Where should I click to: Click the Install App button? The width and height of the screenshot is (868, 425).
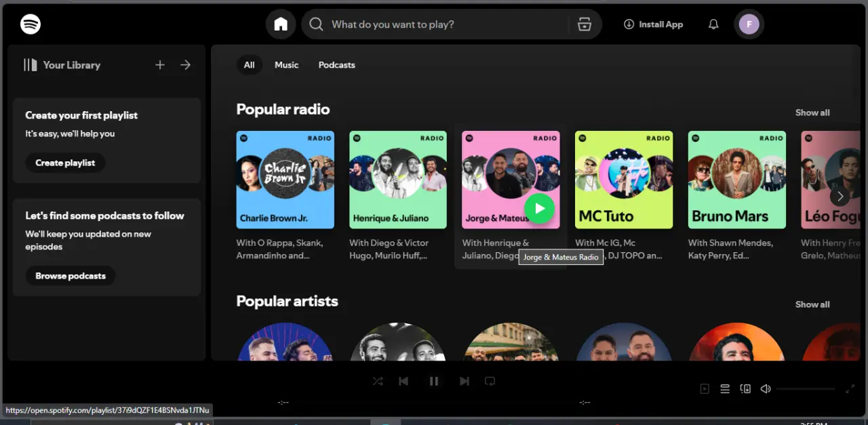click(x=653, y=24)
